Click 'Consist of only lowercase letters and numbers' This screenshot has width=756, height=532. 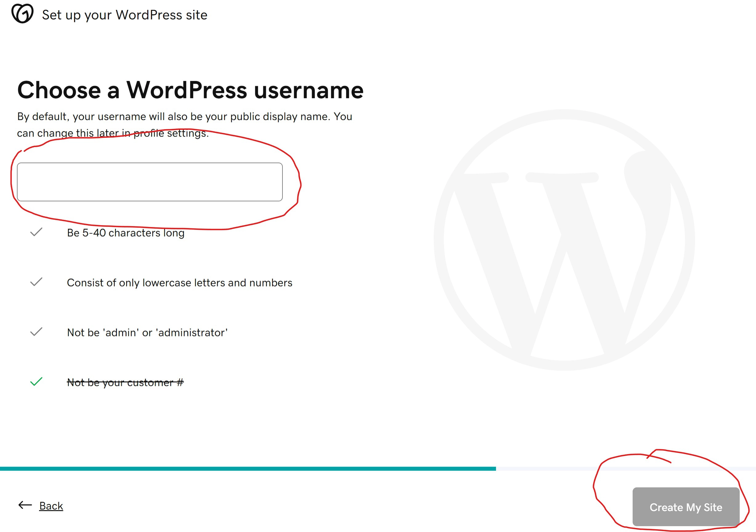coord(180,283)
